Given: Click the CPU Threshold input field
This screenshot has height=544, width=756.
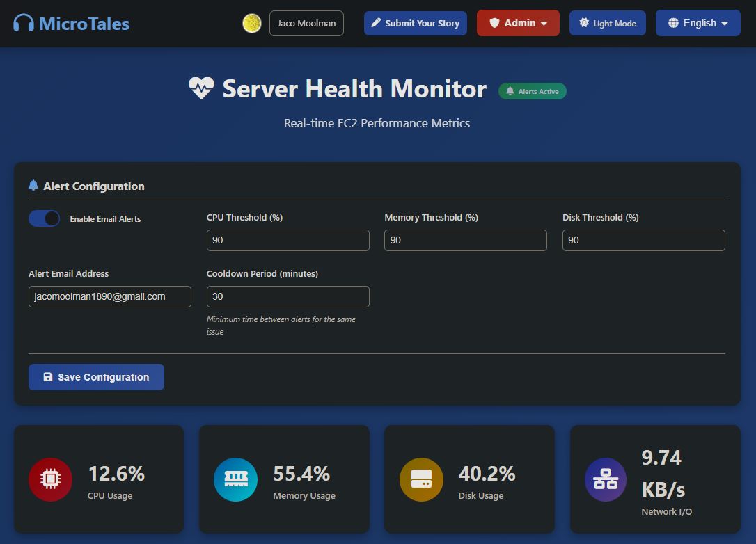Looking at the screenshot, I should point(288,240).
